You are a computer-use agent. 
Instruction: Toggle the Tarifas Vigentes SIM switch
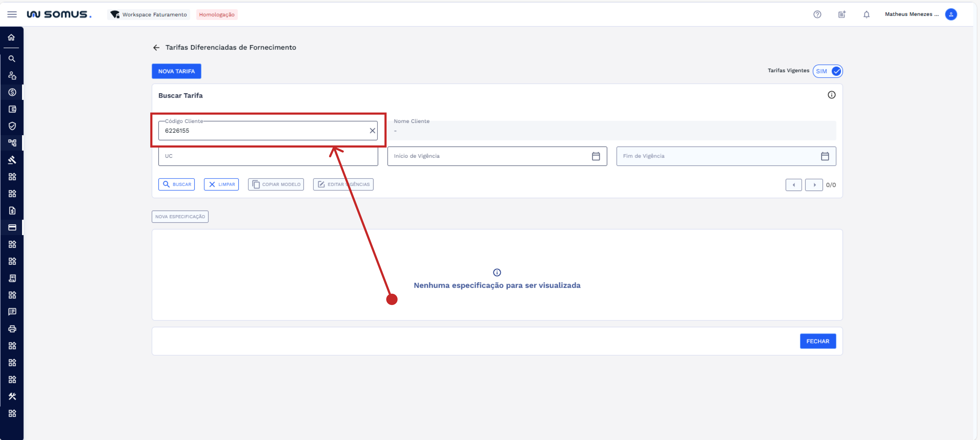coord(827,71)
